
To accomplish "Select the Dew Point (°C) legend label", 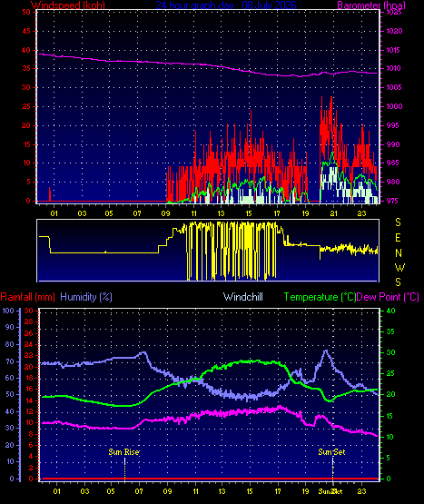I will click(x=388, y=297).
